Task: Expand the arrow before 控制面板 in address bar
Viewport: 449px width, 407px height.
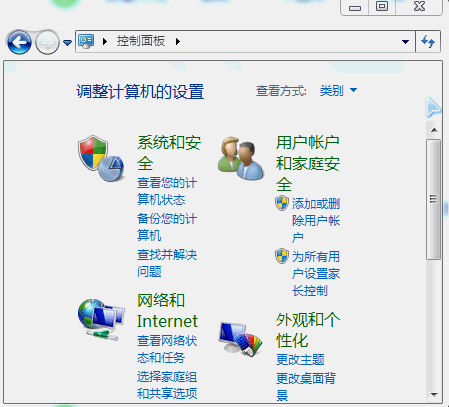Action: point(105,42)
